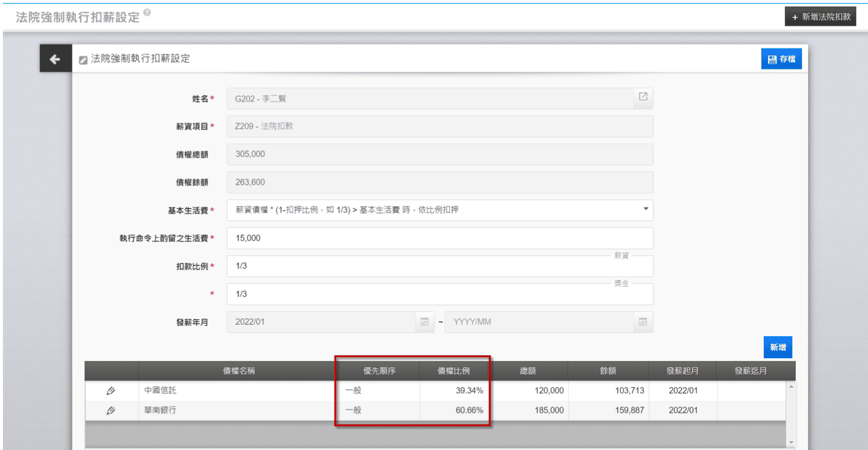Viewport: 868px width, 450px height.
Task: Click the 債權比例 column header
Action: (453, 371)
